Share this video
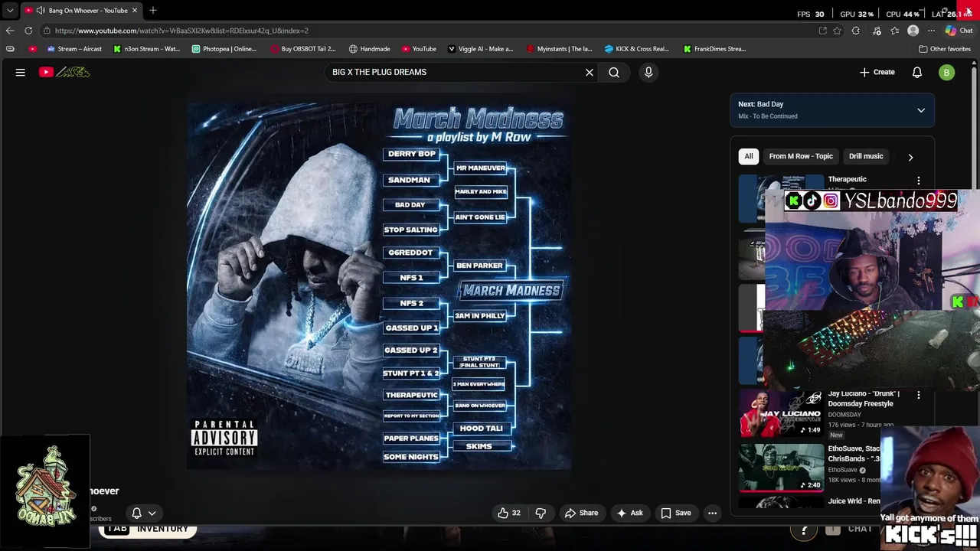 click(581, 513)
